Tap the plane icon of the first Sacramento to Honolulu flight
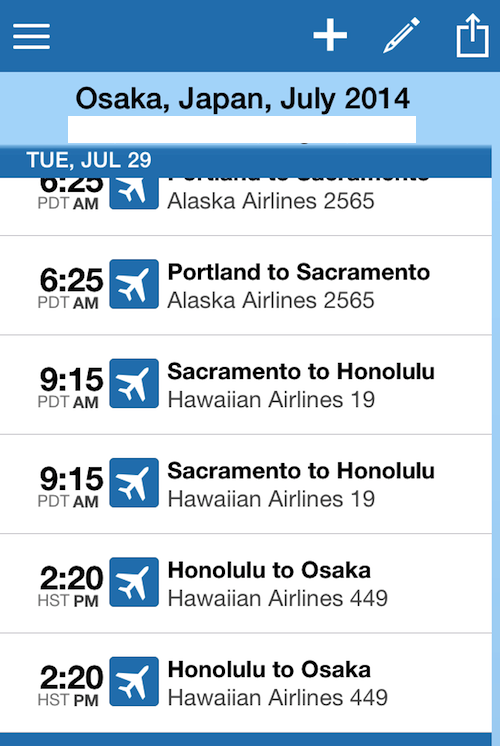The image size is (500, 746). click(x=134, y=383)
